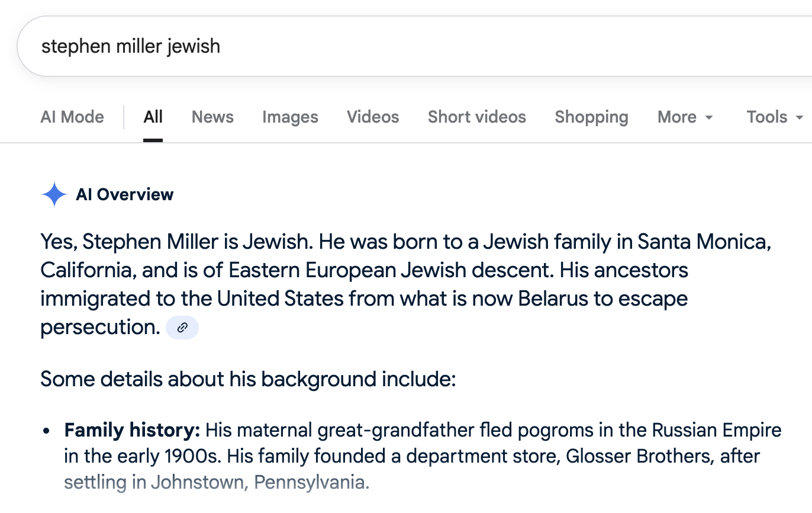Go to the Images tab

290,117
